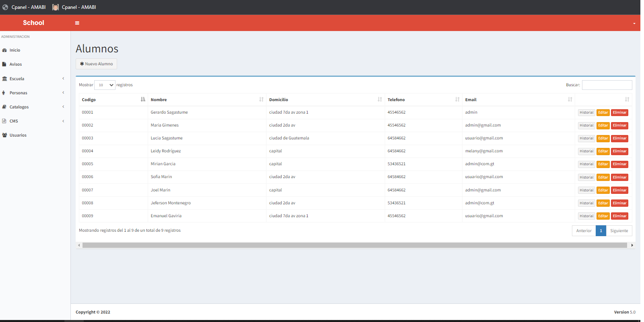This screenshot has height=322, width=644.
Task: Open the Catalogos menu item
Action: pos(35,107)
